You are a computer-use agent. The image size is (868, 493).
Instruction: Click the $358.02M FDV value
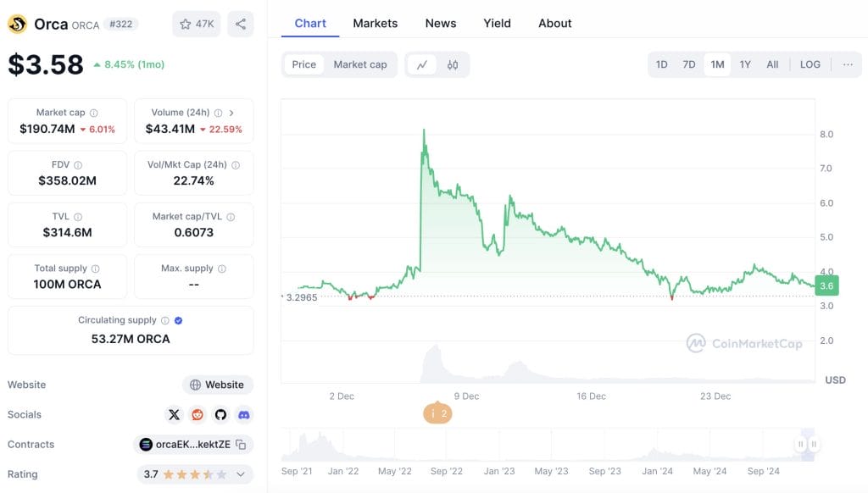click(68, 181)
